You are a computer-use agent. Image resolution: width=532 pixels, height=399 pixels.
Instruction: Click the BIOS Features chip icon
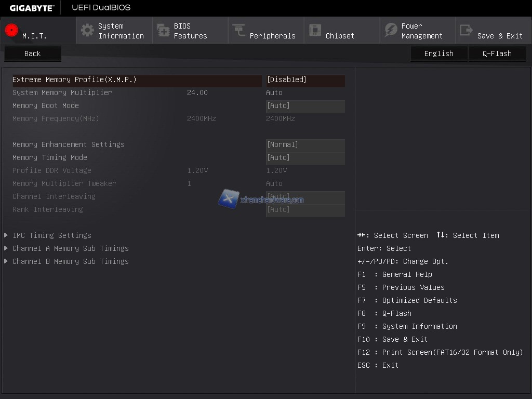coord(163,31)
